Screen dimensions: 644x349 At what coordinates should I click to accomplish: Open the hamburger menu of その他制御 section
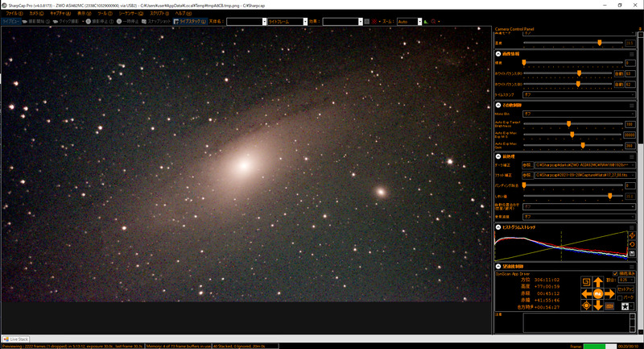point(632,106)
